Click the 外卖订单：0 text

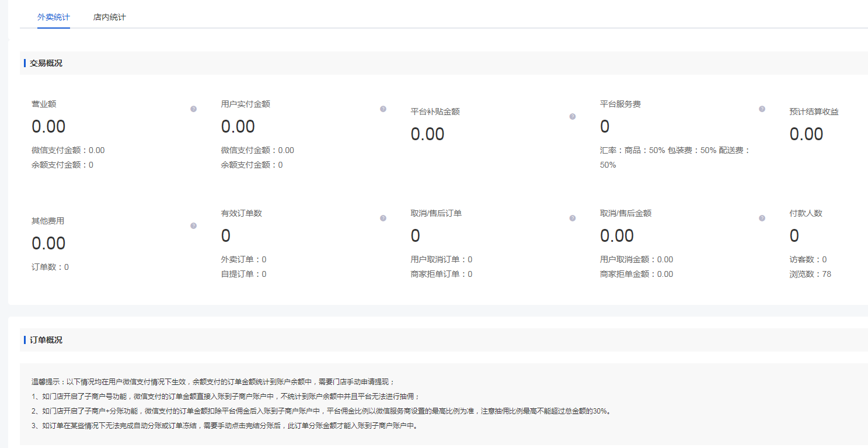point(244,259)
